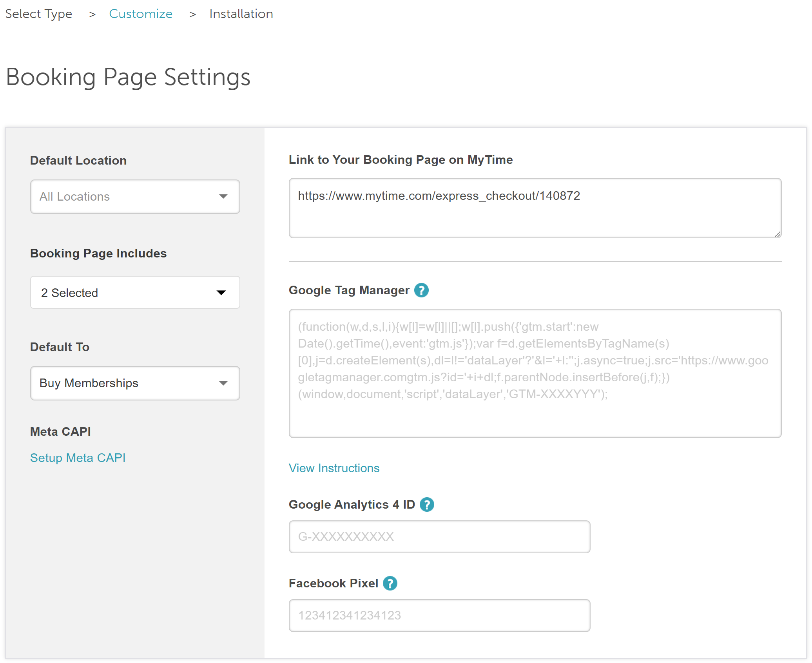Image resolution: width=812 pixels, height=663 pixels.
Task: Click the Google Analytics 4 ID field
Action: coord(439,537)
